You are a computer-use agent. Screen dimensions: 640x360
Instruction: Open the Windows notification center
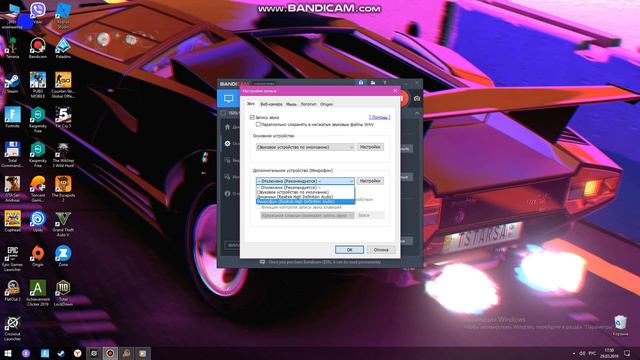[627, 353]
